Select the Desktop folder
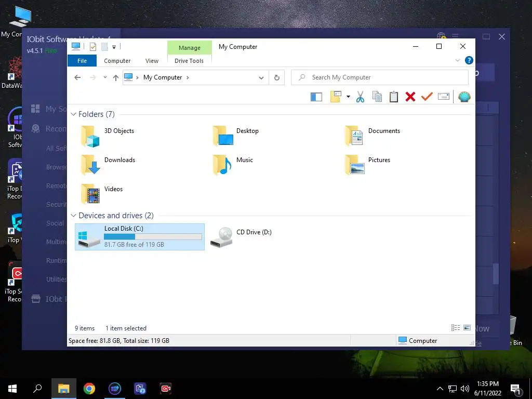This screenshot has height=399, width=532. (236, 136)
